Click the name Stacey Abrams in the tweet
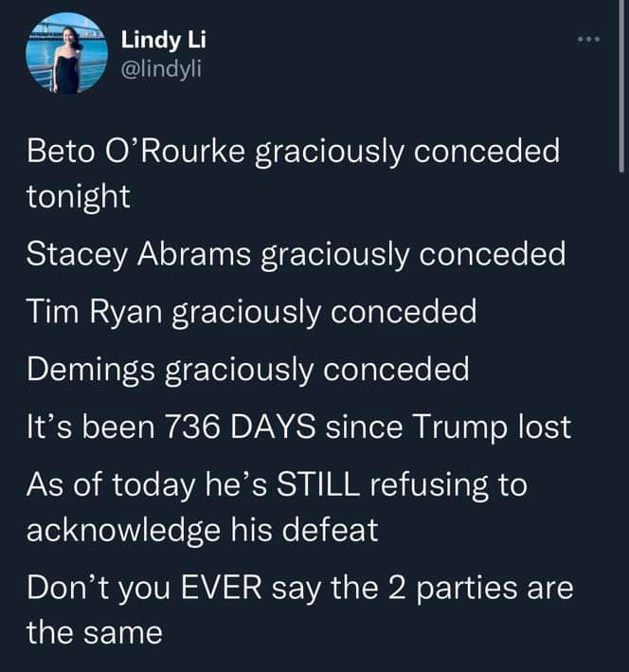This screenshot has height=672, width=629. click(x=138, y=254)
